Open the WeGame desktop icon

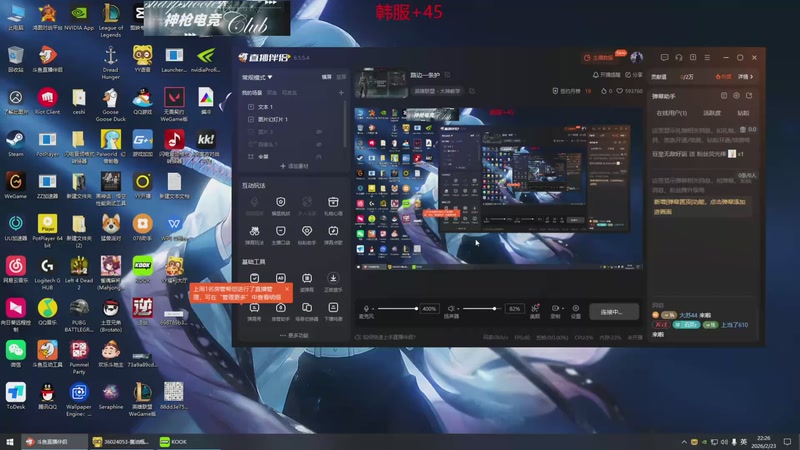click(x=15, y=185)
